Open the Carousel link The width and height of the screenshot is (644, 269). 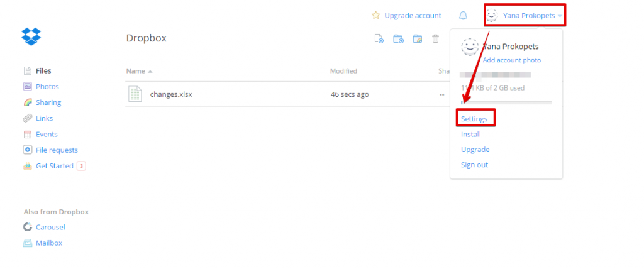pyautogui.click(x=50, y=227)
